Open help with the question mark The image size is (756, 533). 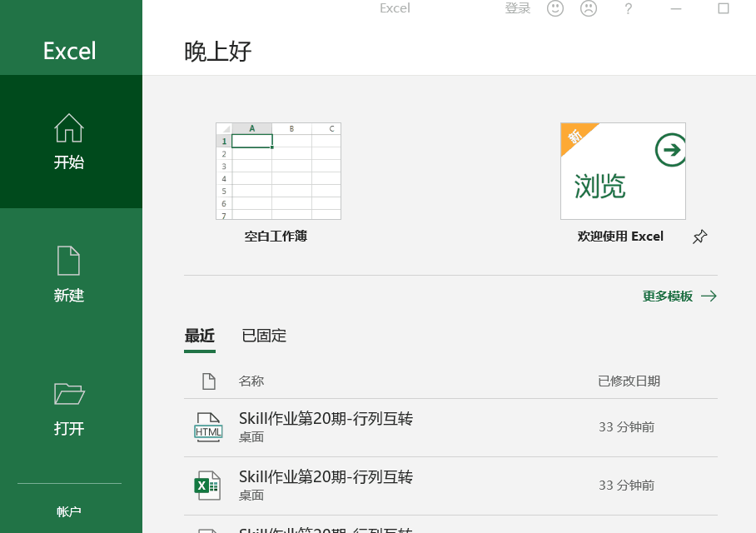coord(628,8)
